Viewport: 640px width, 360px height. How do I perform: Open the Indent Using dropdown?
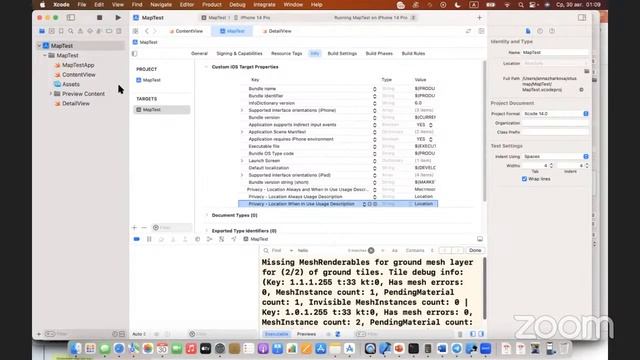pyautogui.click(x=556, y=157)
